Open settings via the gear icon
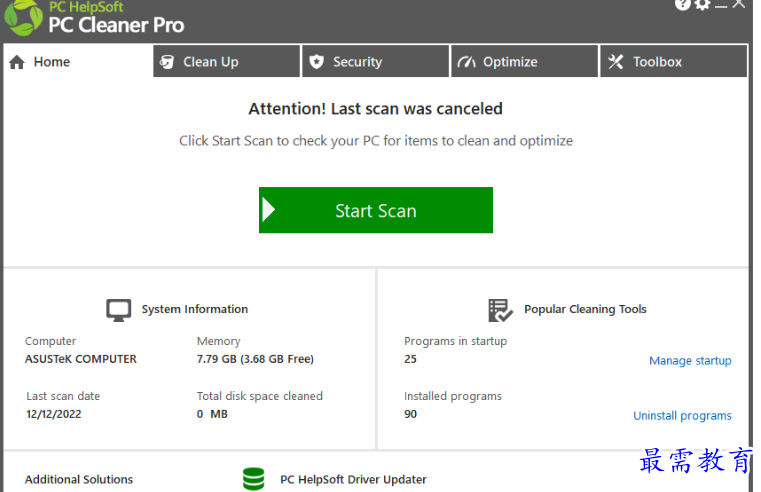The image size is (761, 492). [702, 4]
